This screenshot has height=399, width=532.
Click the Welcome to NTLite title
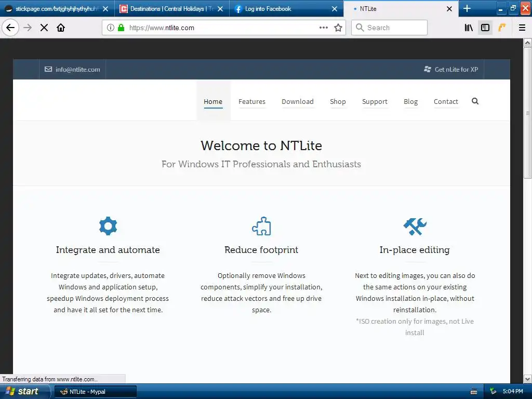click(261, 145)
